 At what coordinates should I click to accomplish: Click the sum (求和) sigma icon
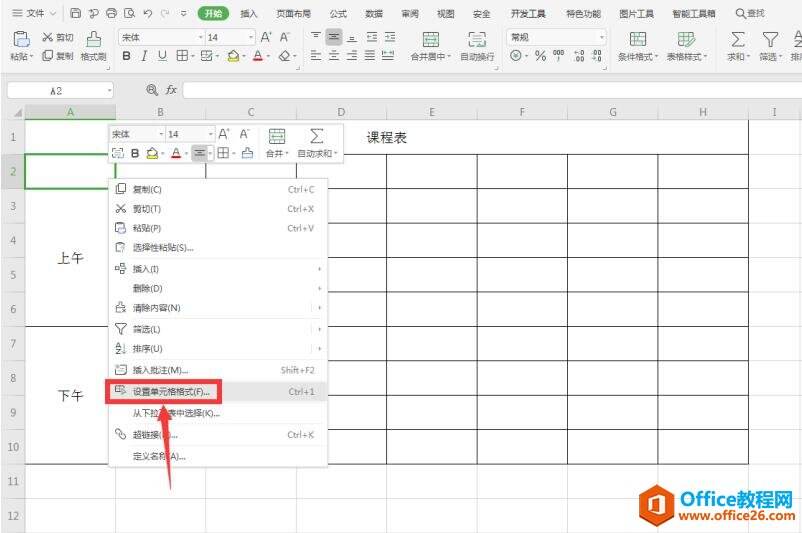(738, 40)
